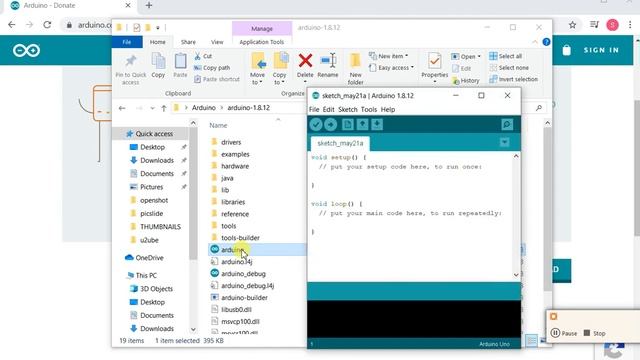640x360 pixels.
Task: Open the Serial Monitor icon
Action: pyautogui.click(x=507, y=124)
